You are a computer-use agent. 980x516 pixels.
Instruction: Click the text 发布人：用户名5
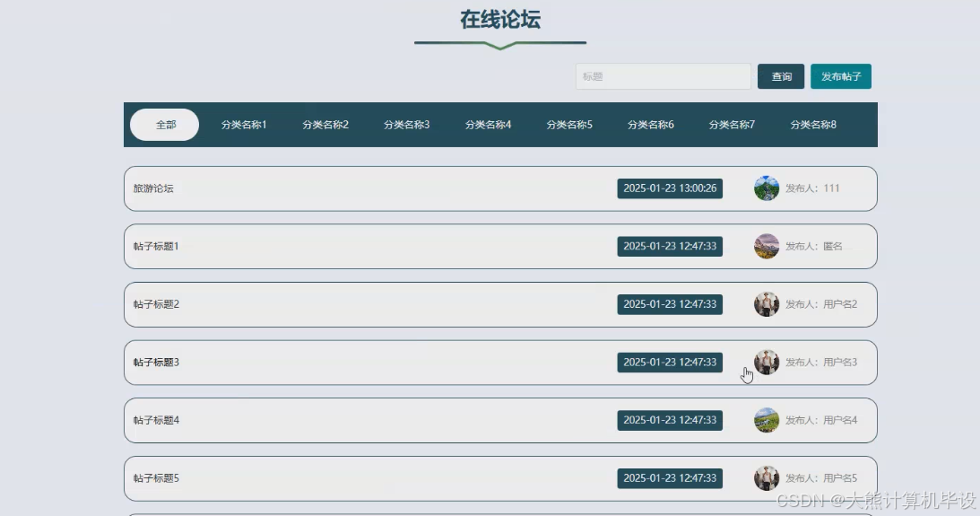pos(821,477)
